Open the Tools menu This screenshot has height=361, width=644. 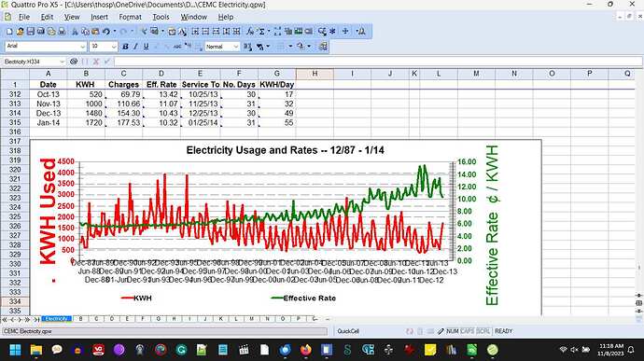(x=161, y=17)
